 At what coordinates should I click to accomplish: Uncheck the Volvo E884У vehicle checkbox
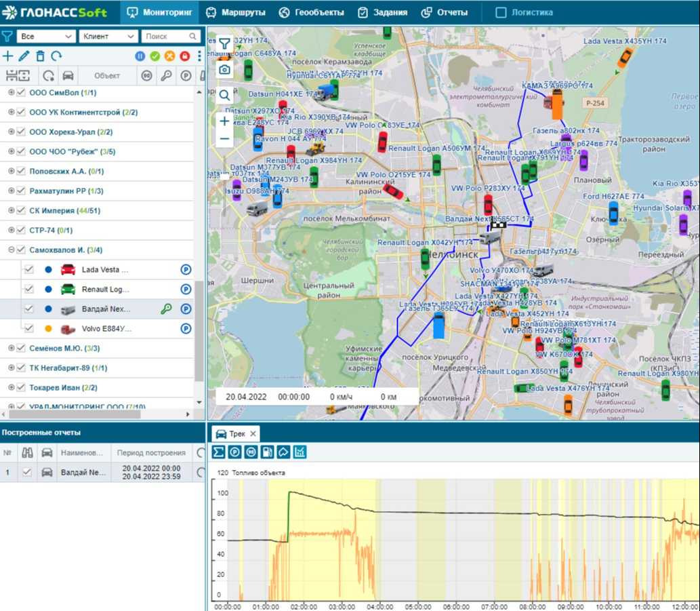coord(29,328)
